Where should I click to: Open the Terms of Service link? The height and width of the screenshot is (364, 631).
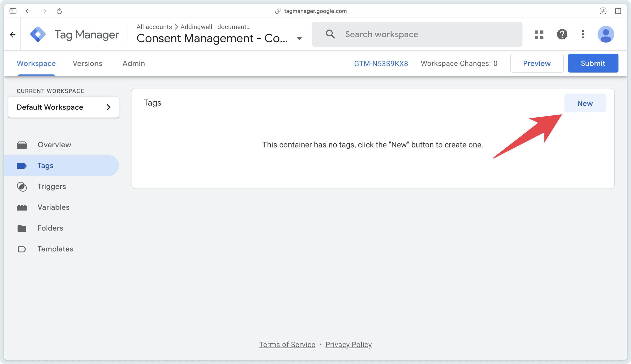(287, 344)
